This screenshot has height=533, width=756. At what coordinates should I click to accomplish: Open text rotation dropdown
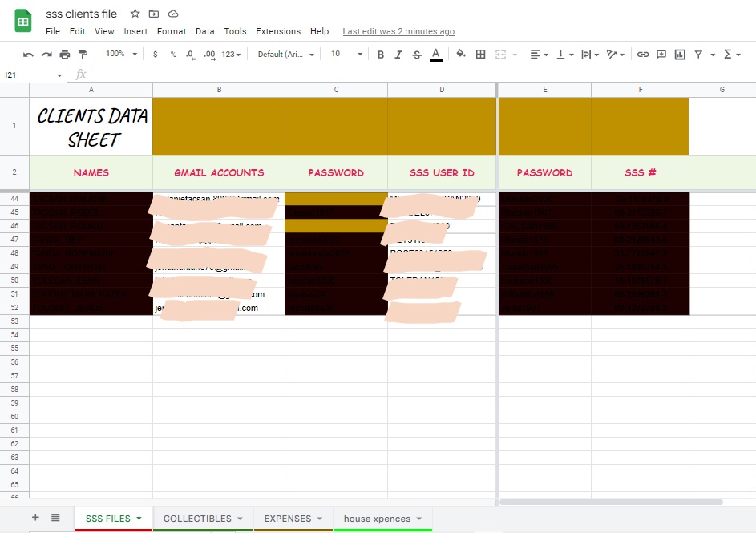click(x=615, y=55)
